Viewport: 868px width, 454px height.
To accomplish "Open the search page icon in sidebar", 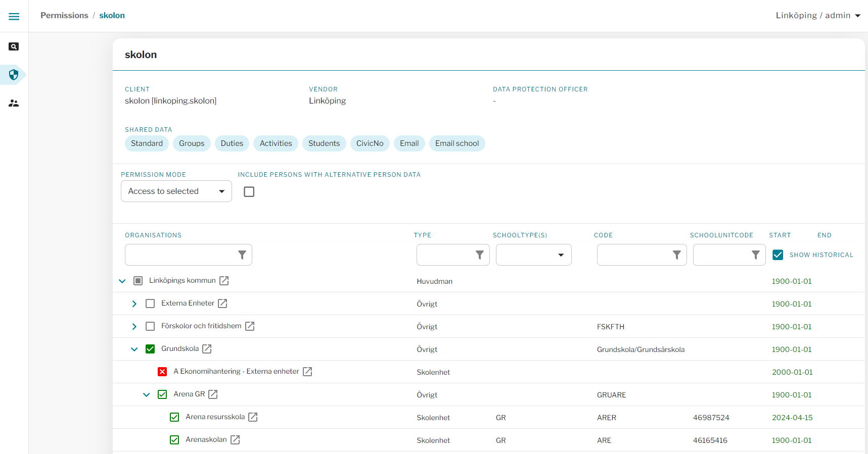I will 14,46.
